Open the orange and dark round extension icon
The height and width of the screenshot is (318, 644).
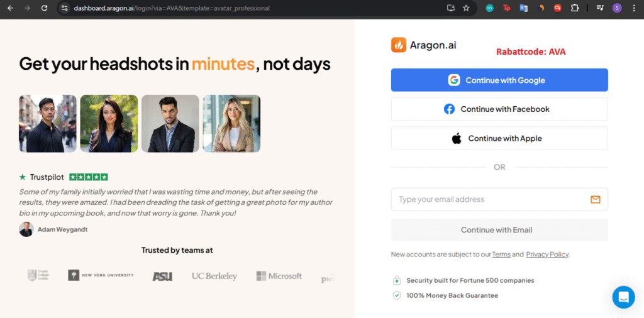pos(540,8)
